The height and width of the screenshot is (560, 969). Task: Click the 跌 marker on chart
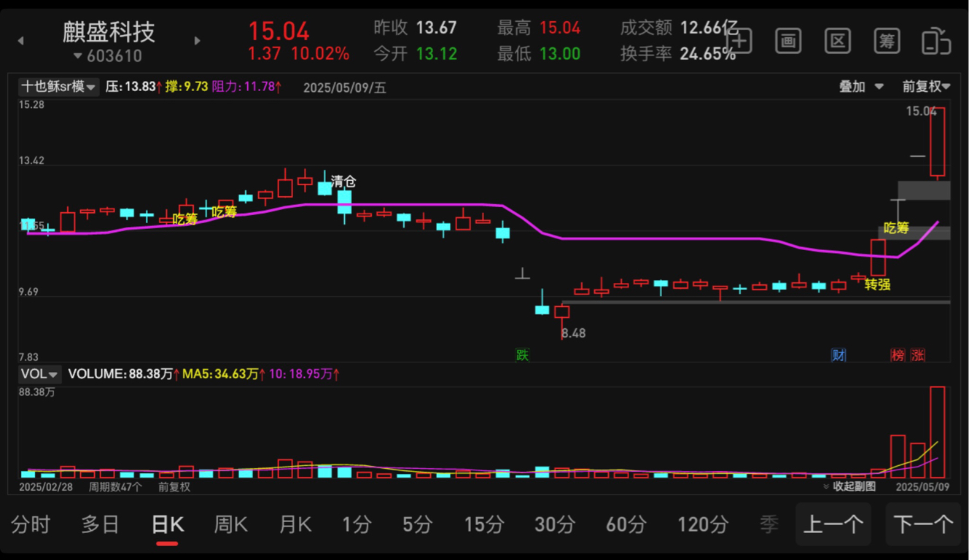(522, 355)
